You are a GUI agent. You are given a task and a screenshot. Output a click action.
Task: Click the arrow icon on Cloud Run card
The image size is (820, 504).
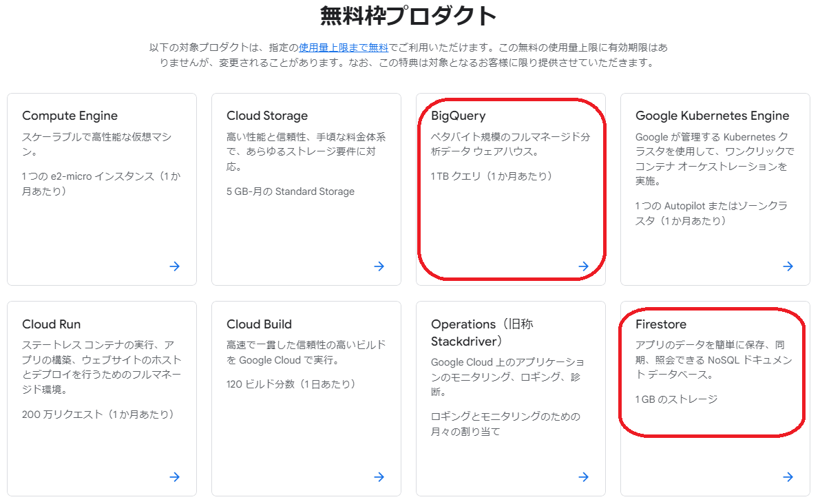pyautogui.click(x=175, y=477)
